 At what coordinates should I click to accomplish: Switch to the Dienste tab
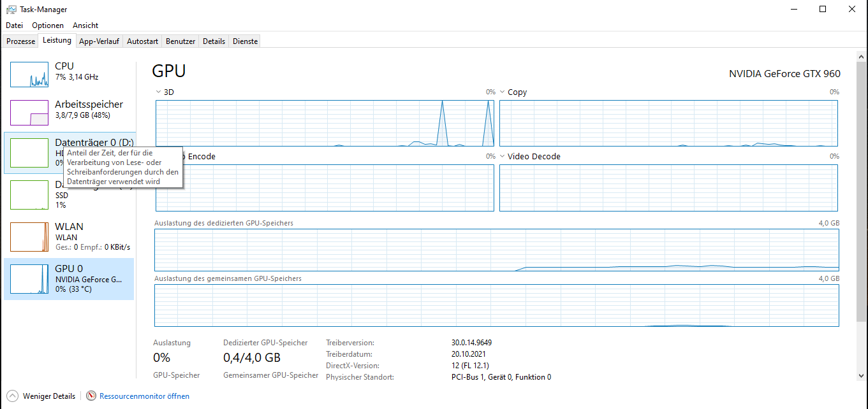point(246,41)
